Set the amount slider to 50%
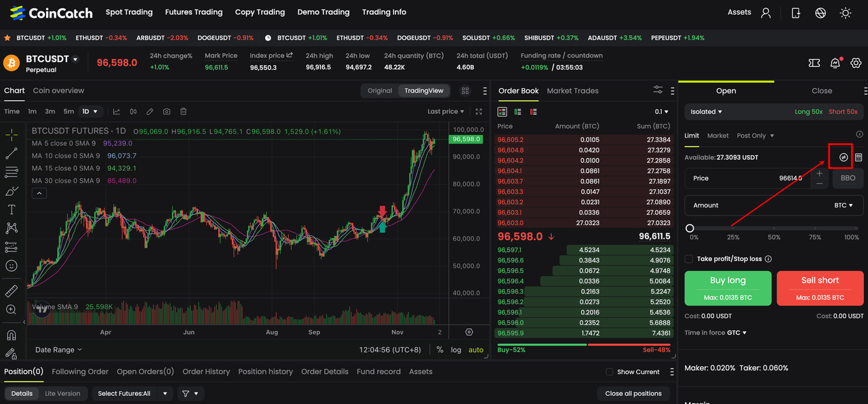This screenshot has height=404, width=868. point(774,228)
